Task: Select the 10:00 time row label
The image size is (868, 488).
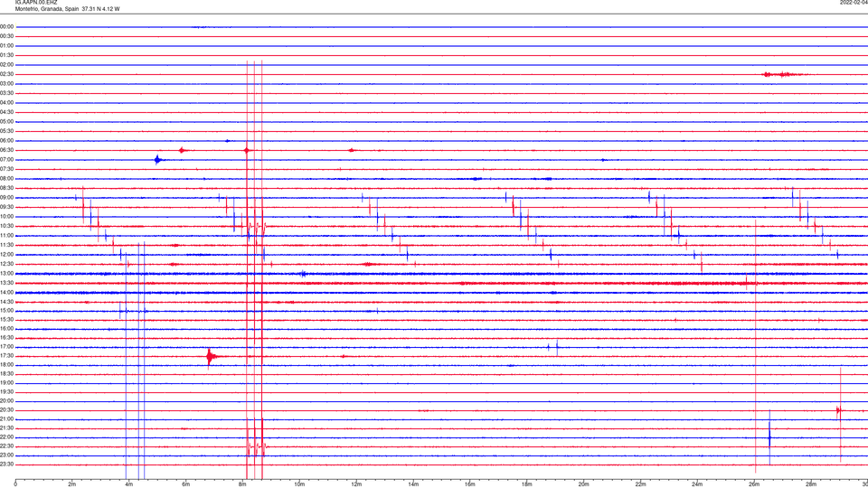Action: pos(6,217)
